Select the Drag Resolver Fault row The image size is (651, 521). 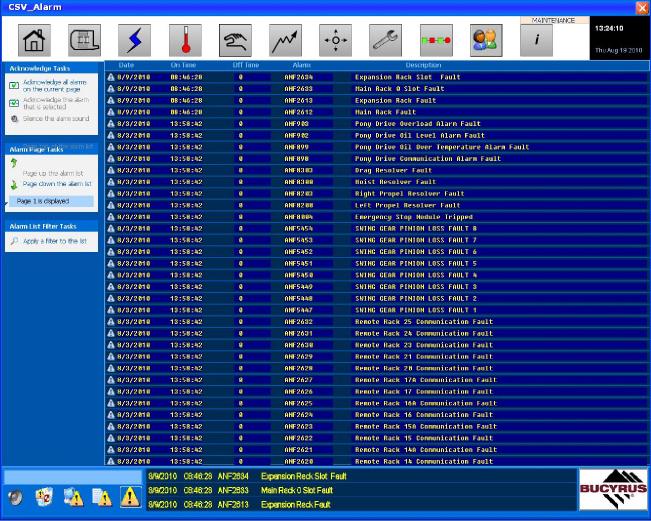pos(377,170)
